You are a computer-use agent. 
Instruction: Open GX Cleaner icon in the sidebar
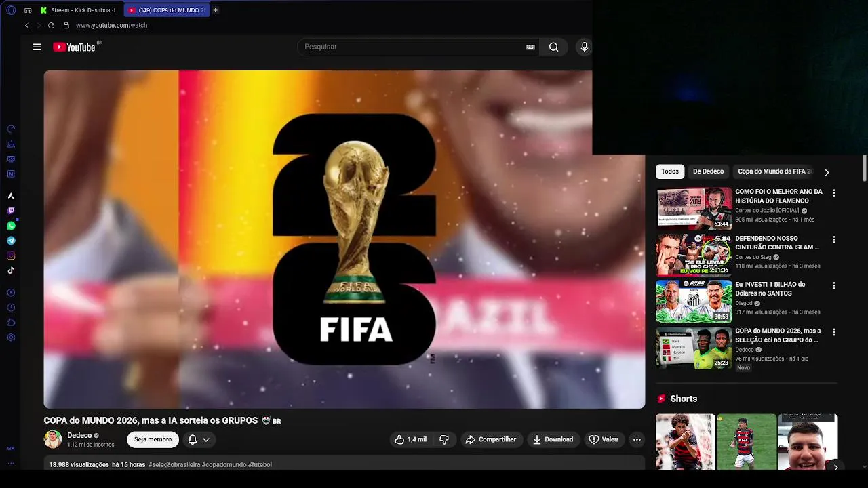(x=11, y=144)
